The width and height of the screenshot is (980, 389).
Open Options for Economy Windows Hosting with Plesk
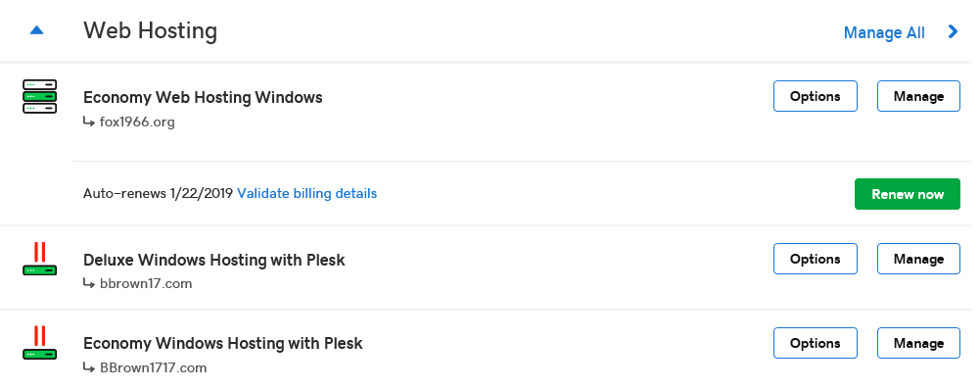pos(815,343)
